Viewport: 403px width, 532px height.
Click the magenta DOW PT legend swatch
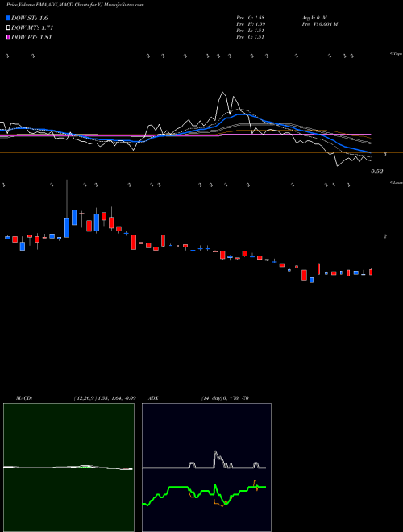tap(8, 37)
